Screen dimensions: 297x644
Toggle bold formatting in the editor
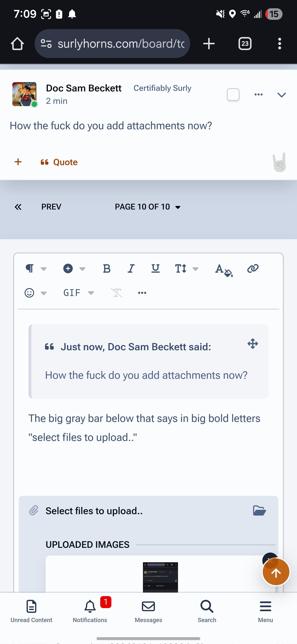pyautogui.click(x=107, y=269)
